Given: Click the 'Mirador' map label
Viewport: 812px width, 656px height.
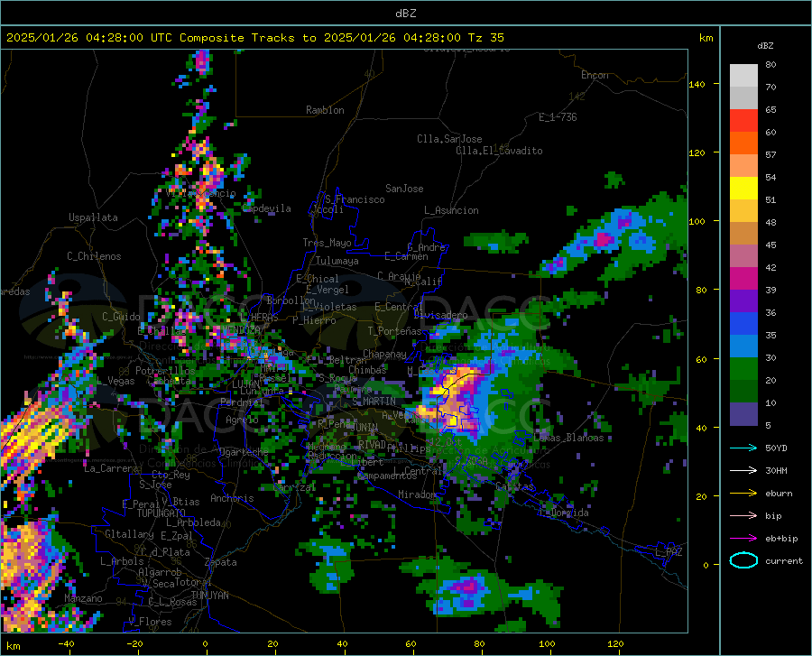Looking at the screenshot, I should coord(417,494).
